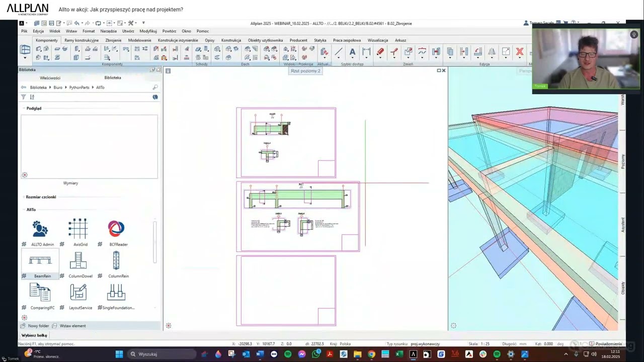This screenshot has width=644, height=362.
Task: Select the ColumnRein library element
Action: click(x=116, y=264)
